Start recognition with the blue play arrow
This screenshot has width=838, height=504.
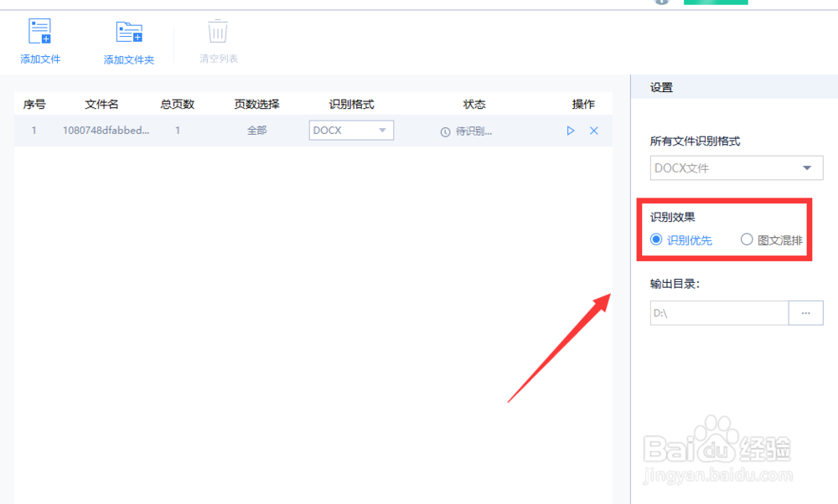571,131
